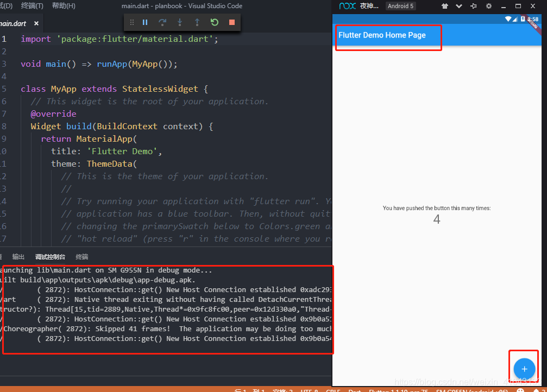This screenshot has height=392, width=547.
Task: Click the Android battery charging icon
Action: click(x=523, y=19)
